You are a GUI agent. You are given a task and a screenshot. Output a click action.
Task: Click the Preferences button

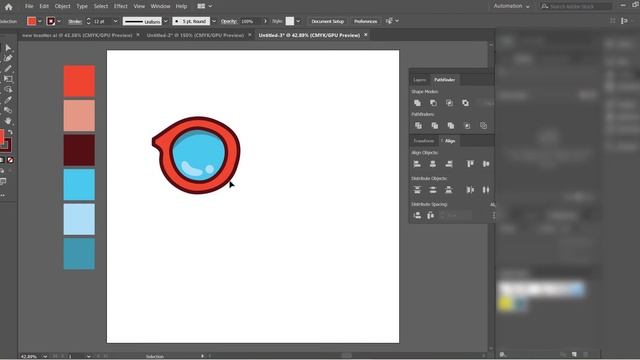coord(365,21)
